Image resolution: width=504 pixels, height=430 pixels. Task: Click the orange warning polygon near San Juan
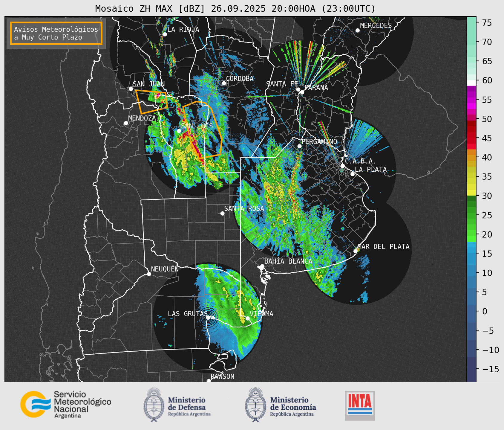pyautogui.click(x=151, y=102)
